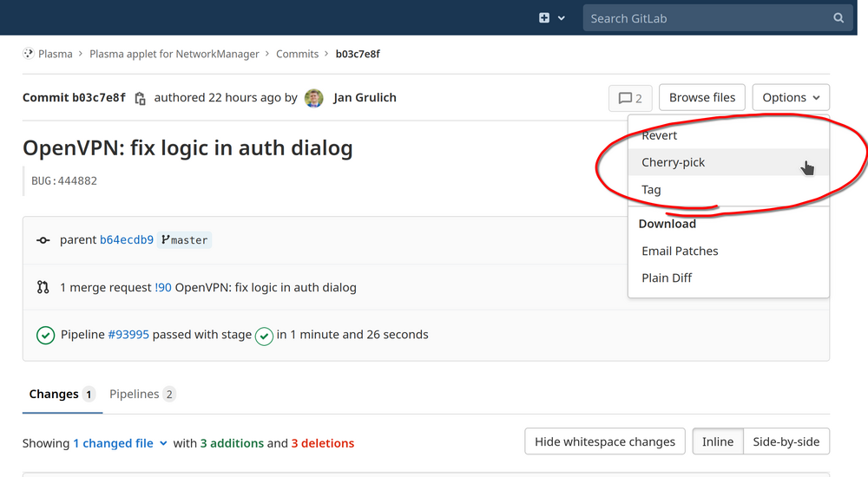Image resolution: width=868 pixels, height=477 pixels.
Task: Select Cherry-pick from Options menu
Action: (674, 162)
